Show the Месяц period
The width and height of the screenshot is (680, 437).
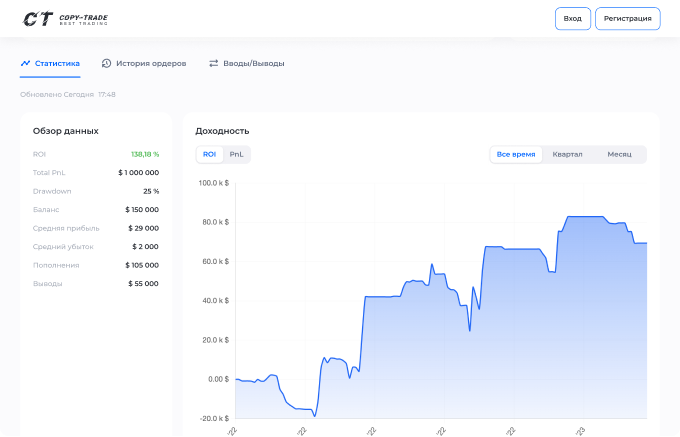coord(619,154)
